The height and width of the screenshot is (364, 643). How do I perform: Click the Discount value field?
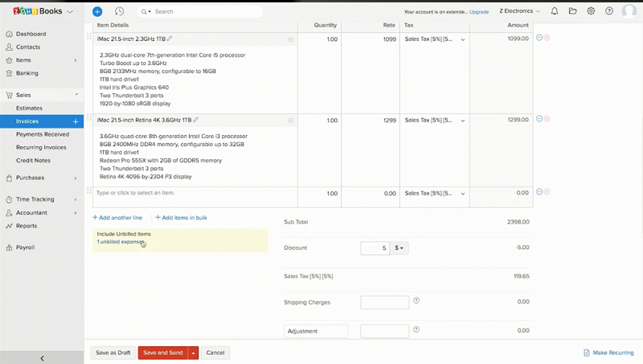(375, 248)
